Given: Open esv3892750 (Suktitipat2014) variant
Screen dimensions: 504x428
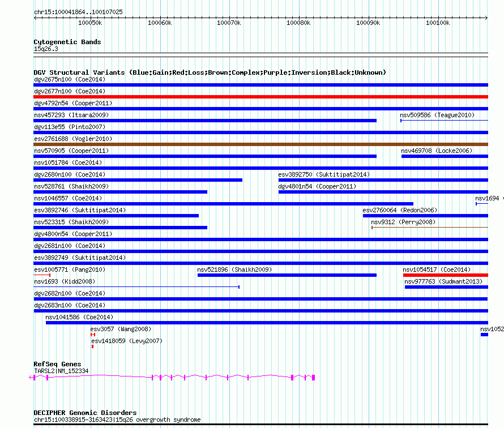Looking at the screenshot, I should [324, 174].
